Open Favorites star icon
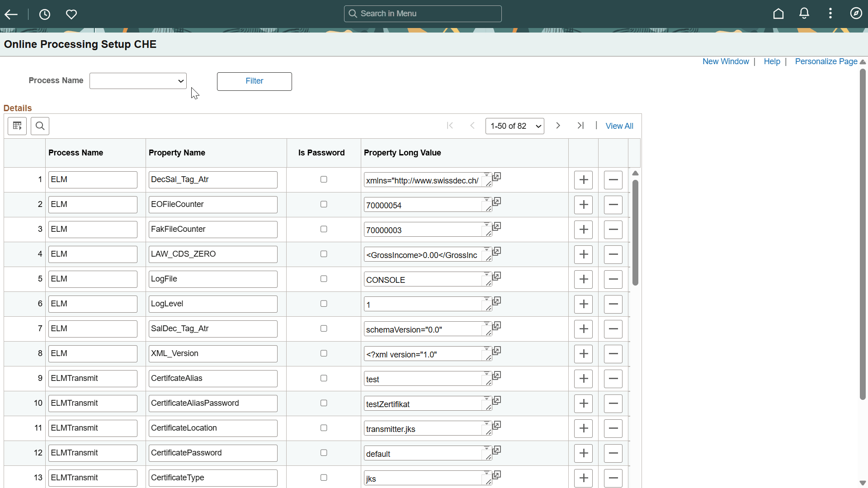 point(71,14)
